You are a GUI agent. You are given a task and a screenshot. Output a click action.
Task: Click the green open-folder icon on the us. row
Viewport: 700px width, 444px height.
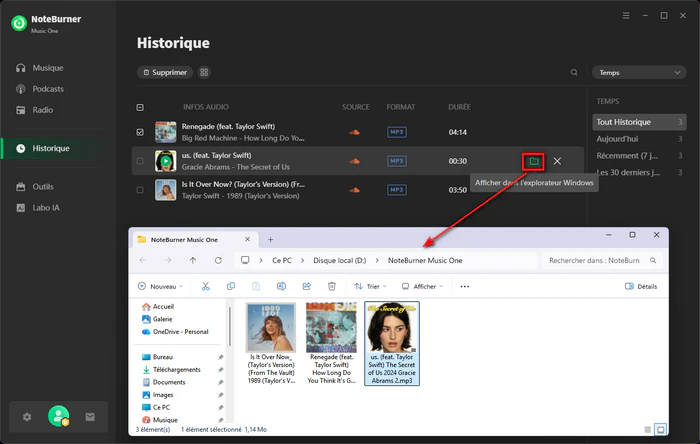coord(534,161)
